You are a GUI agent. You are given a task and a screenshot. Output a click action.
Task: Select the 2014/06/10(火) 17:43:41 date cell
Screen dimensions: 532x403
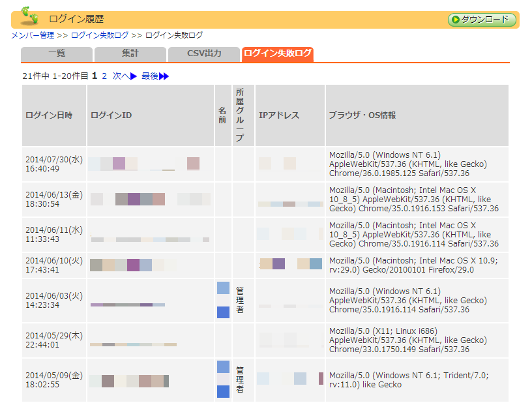tap(54, 265)
